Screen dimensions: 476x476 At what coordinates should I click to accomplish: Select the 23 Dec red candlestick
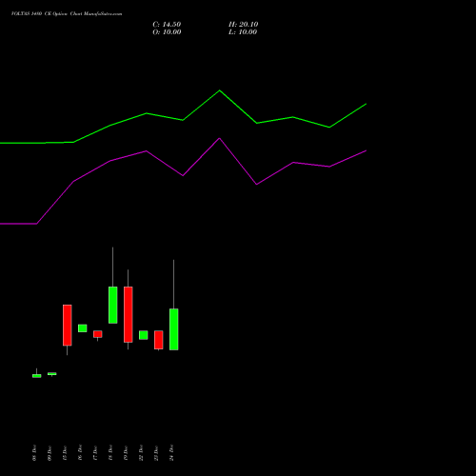coord(159,340)
